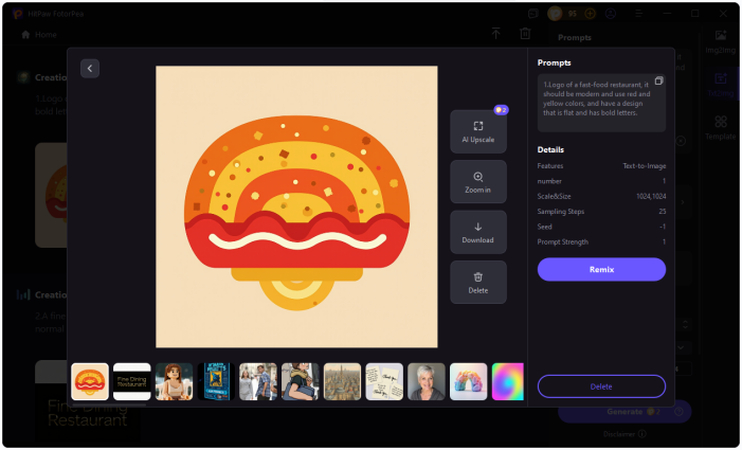Open Txt2Img tab in the right sidebar
Viewport: 742px width, 450px height.
(x=721, y=85)
